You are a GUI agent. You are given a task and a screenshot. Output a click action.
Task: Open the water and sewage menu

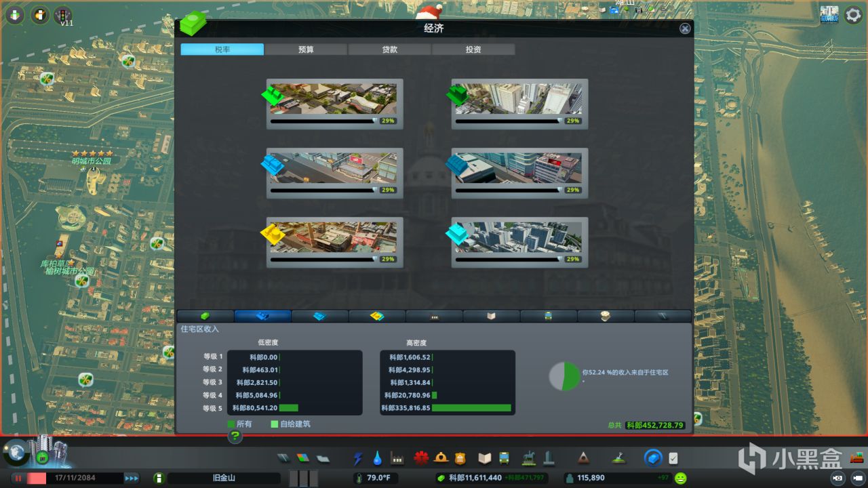(377, 459)
